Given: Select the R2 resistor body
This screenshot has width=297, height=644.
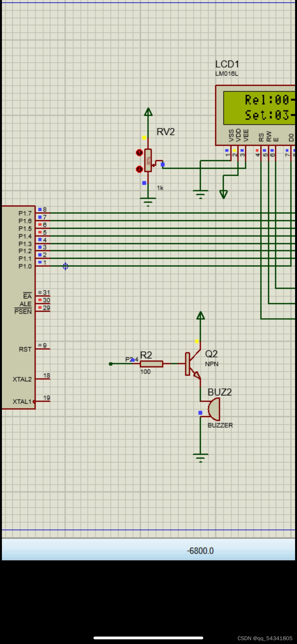Looking at the screenshot, I should pos(152,364).
